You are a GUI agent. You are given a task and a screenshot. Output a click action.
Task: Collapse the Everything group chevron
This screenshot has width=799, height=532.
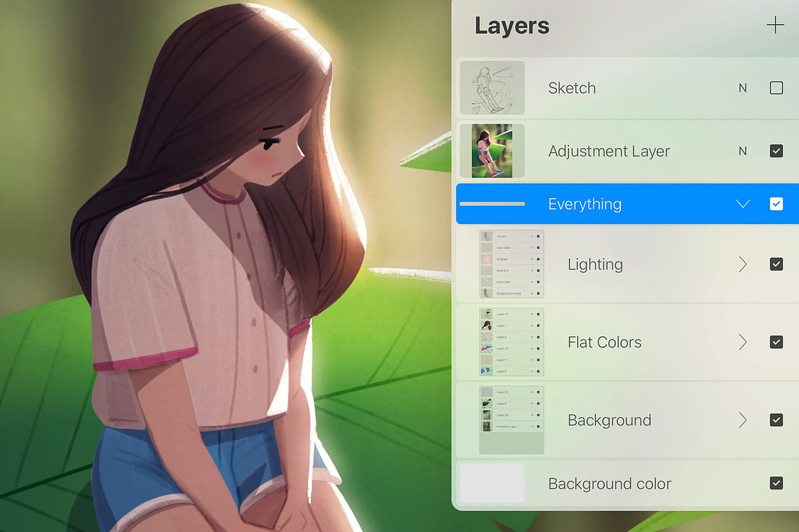pyautogui.click(x=743, y=204)
